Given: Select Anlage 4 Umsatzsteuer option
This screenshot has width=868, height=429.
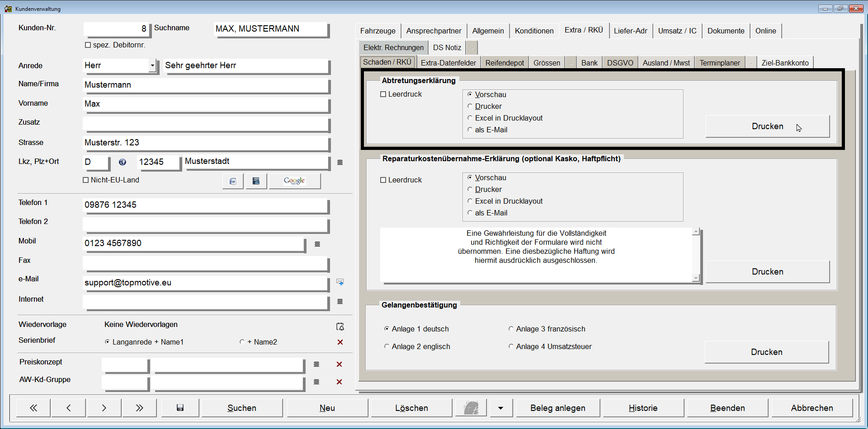Looking at the screenshot, I should click(511, 346).
